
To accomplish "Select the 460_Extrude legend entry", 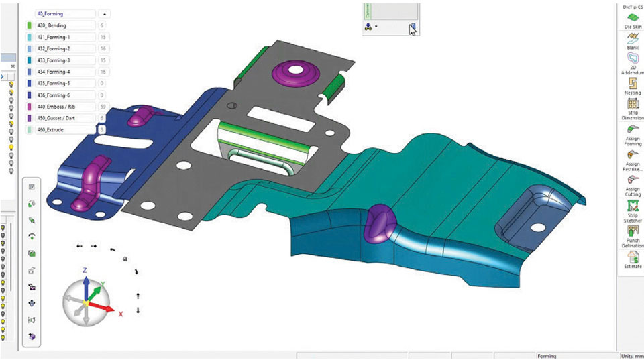I will click(x=65, y=129).
